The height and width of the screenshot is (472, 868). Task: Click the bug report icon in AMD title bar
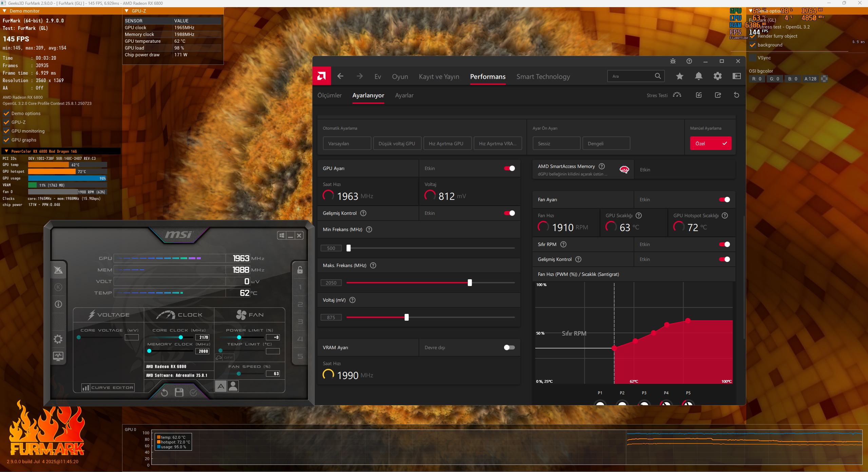click(673, 61)
